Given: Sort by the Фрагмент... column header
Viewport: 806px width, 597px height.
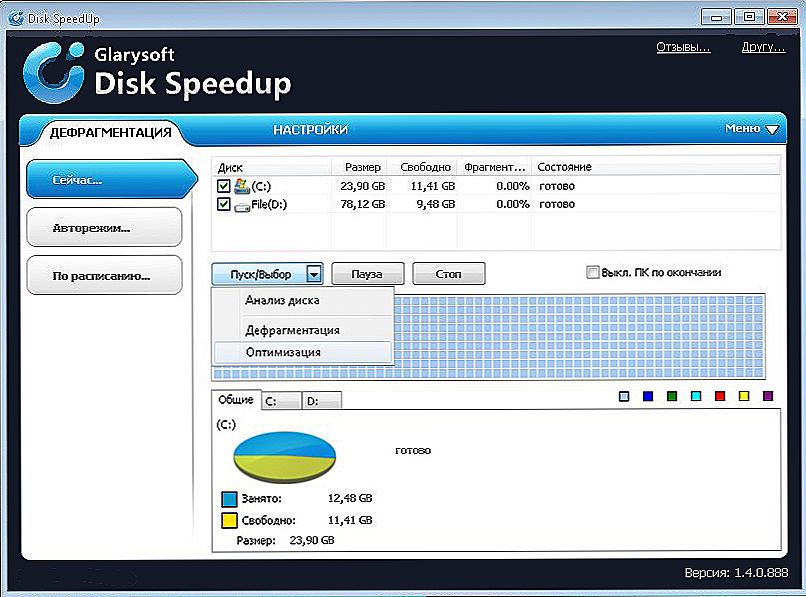Looking at the screenshot, I should (x=495, y=167).
